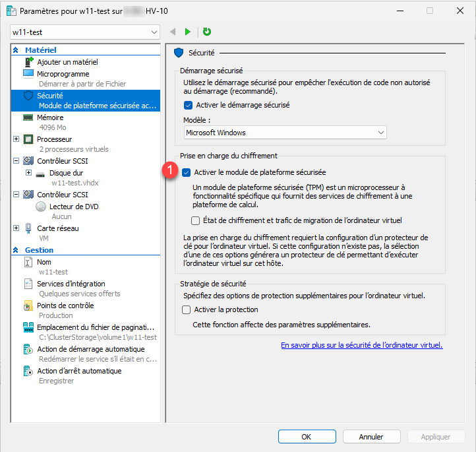Click the Ajouter un matériel icon
This screenshot has width=476, height=452.
point(28,62)
